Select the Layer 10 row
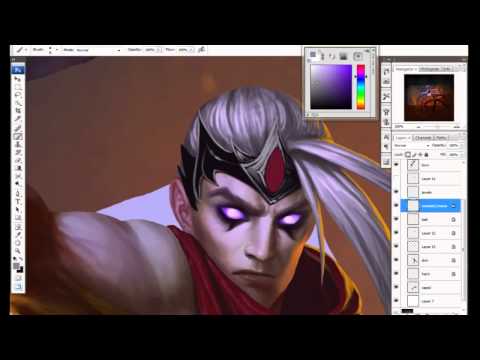 (x=430, y=179)
